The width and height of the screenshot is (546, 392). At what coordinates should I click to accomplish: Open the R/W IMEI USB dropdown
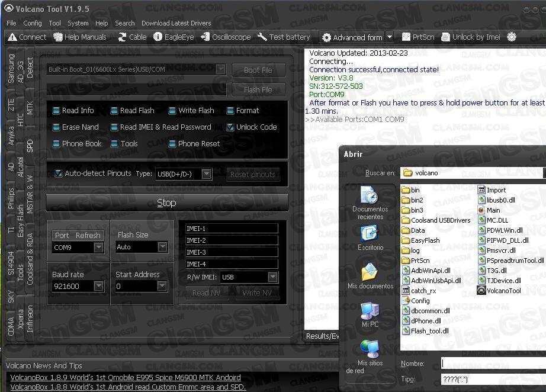pyautogui.click(x=273, y=277)
